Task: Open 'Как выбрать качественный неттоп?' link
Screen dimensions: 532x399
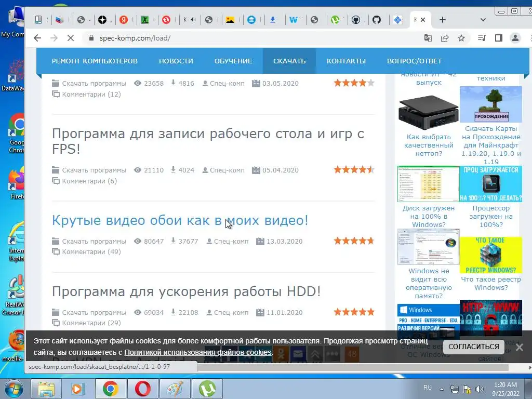Action: pyautogui.click(x=429, y=145)
